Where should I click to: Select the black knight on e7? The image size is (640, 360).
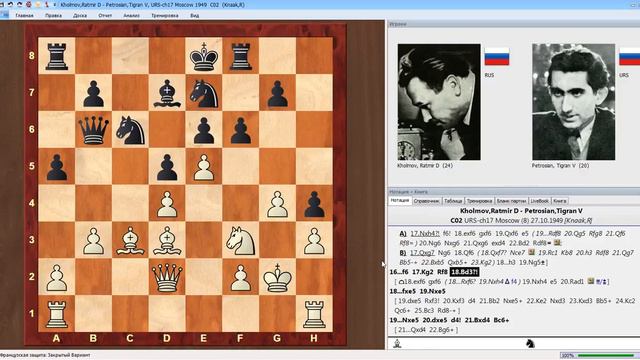pyautogui.click(x=204, y=93)
